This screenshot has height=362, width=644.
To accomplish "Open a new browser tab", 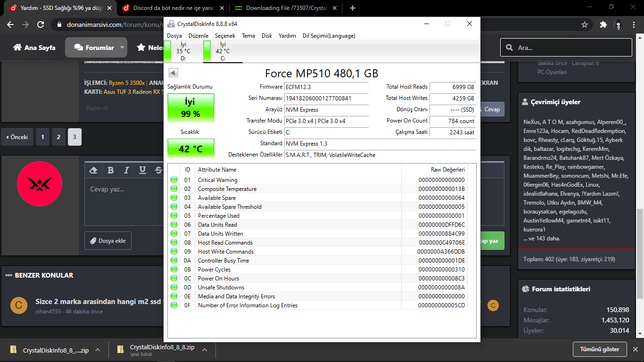I will [353, 8].
